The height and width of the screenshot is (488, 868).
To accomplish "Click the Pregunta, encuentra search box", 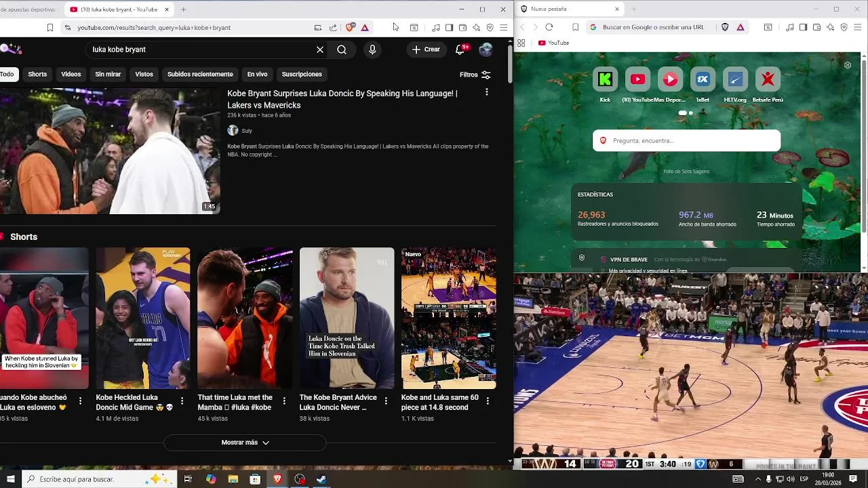I will pos(686,141).
